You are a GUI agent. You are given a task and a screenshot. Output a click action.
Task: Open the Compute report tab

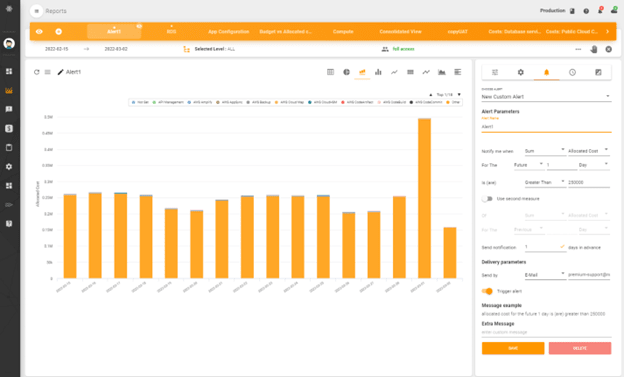pyautogui.click(x=343, y=31)
